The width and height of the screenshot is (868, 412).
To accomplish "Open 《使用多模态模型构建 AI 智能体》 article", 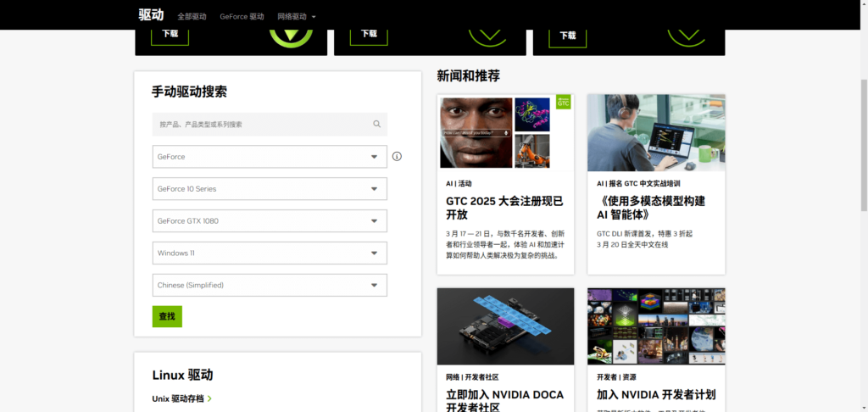I will click(x=651, y=208).
